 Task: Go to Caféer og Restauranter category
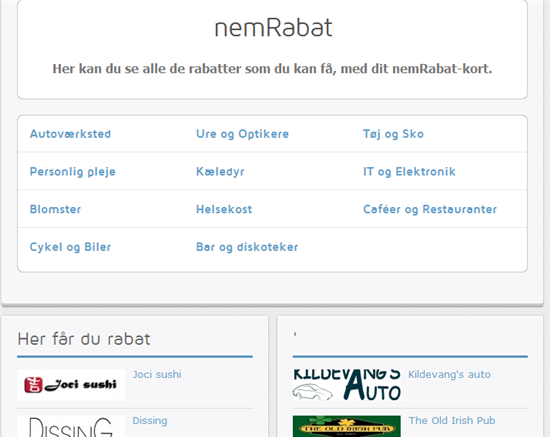click(x=430, y=209)
